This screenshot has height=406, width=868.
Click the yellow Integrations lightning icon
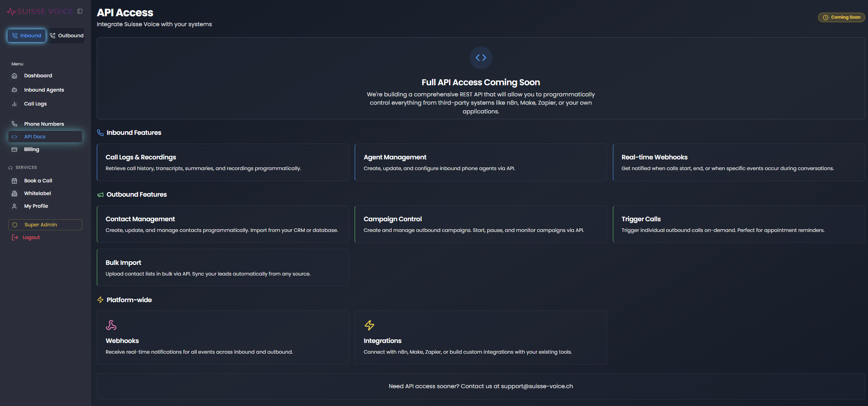coord(369,325)
